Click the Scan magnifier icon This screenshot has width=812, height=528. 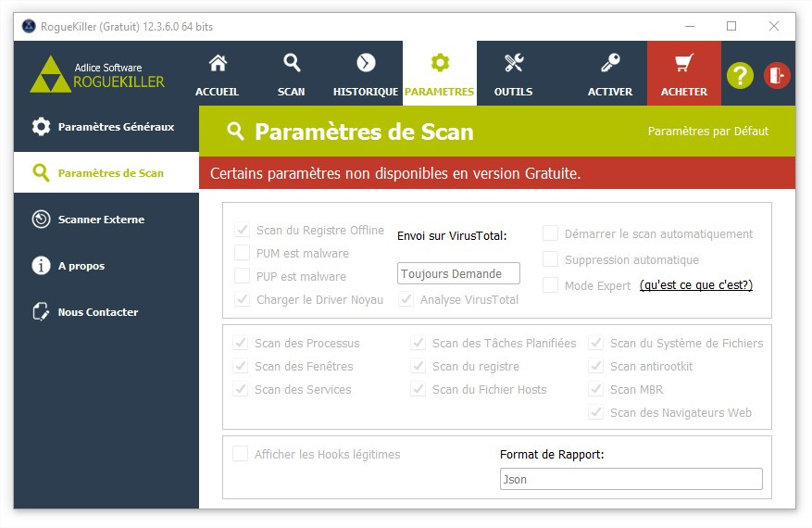coord(292,63)
